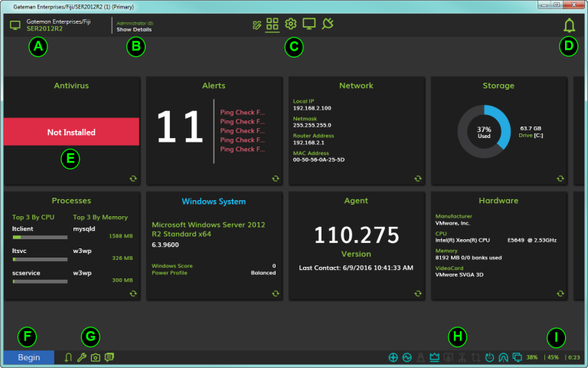Open the edit dashboard tiles pencil icon
This screenshot has width=588, height=368.
(257, 25)
